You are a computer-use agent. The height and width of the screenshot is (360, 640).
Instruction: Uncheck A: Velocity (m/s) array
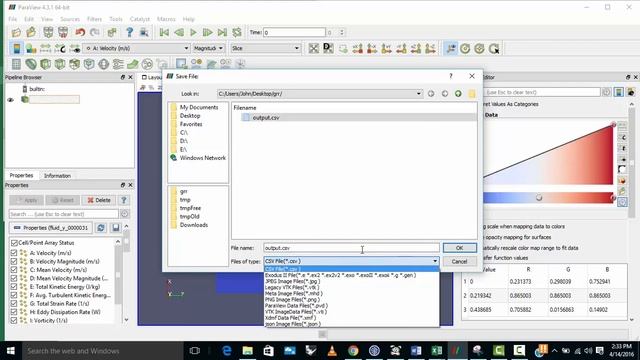(14, 253)
